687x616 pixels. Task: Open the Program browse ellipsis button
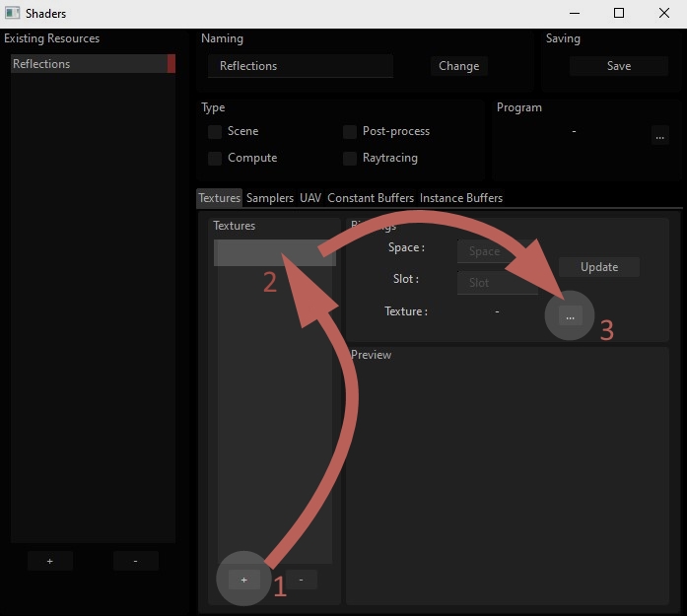(659, 135)
